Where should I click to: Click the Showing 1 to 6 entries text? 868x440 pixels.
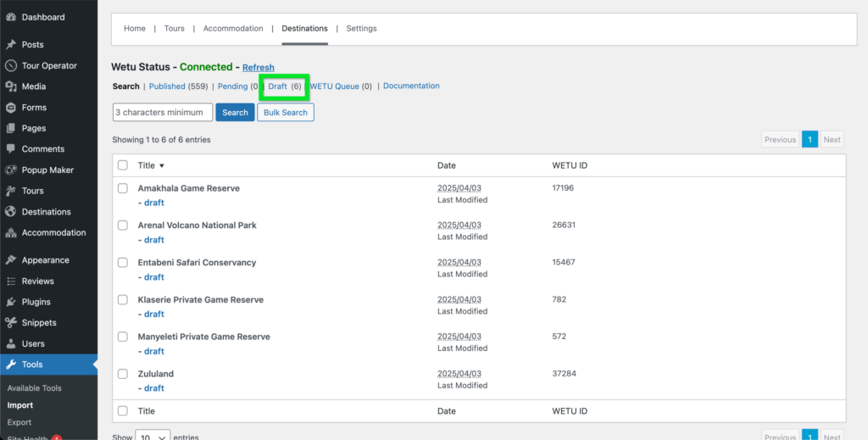coord(161,140)
